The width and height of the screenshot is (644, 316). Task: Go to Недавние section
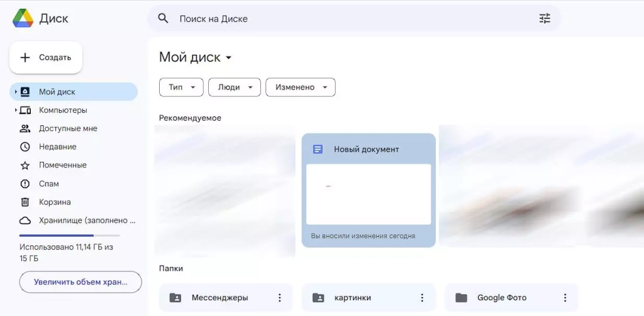point(57,147)
